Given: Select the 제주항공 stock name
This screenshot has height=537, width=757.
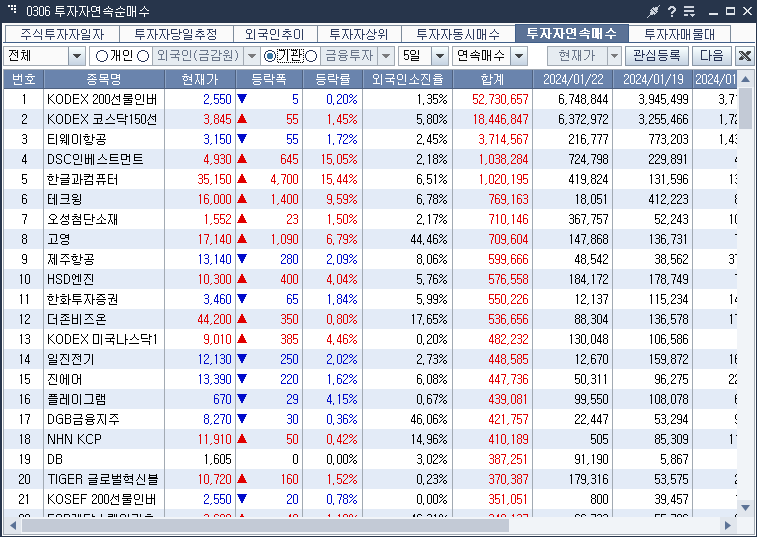Looking at the screenshot, I should click(x=70, y=260).
